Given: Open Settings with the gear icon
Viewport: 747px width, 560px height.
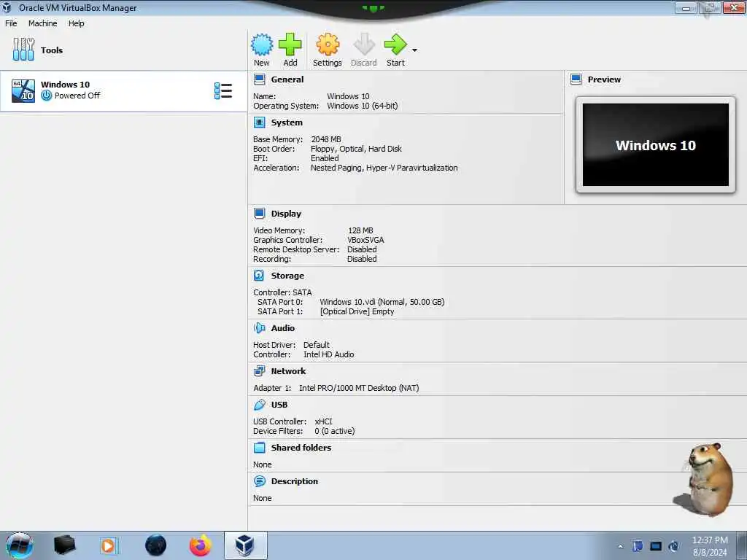Looking at the screenshot, I should click(328, 44).
